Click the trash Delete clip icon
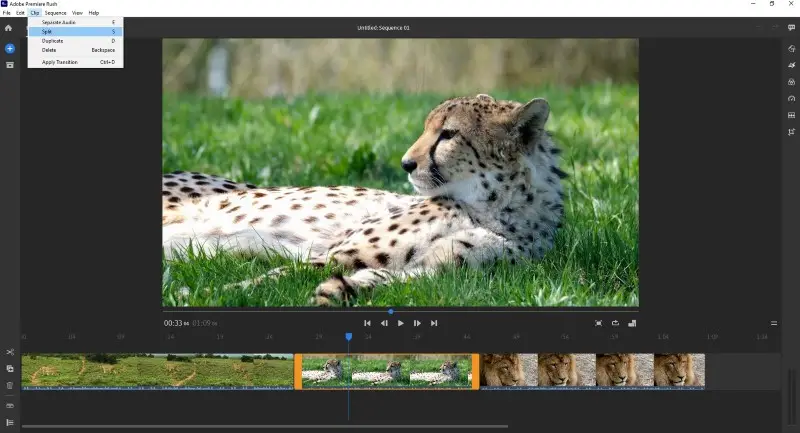800x433 pixels. pyautogui.click(x=10, y=385)
